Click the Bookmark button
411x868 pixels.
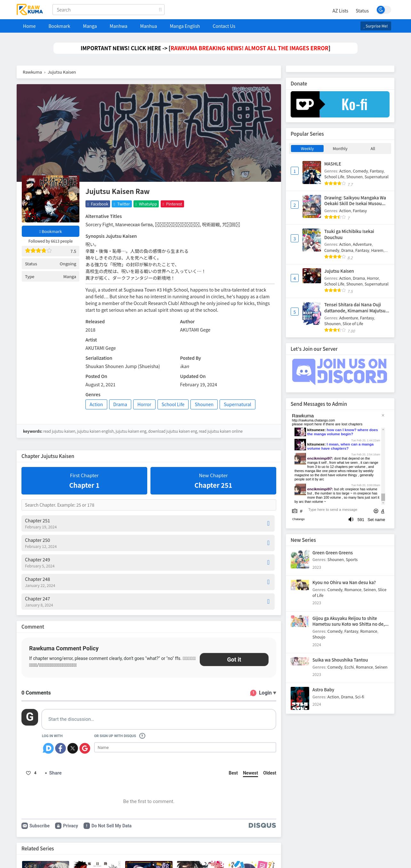(51, 231)
